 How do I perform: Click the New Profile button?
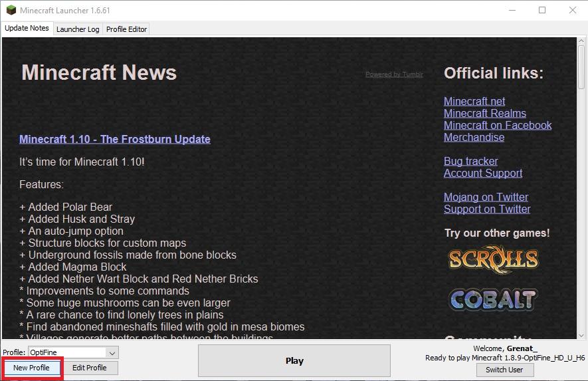click(x=31, y=368)
